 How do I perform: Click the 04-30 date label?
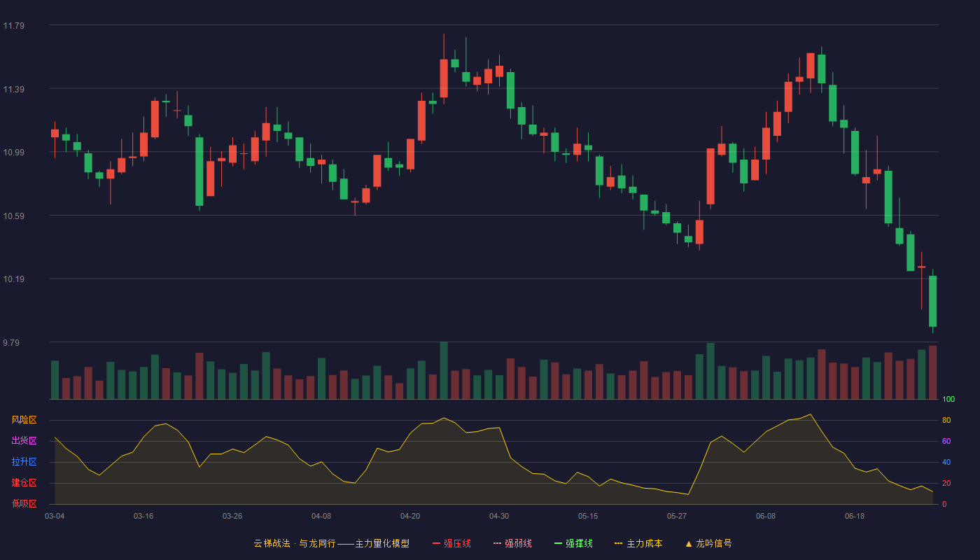499,516
